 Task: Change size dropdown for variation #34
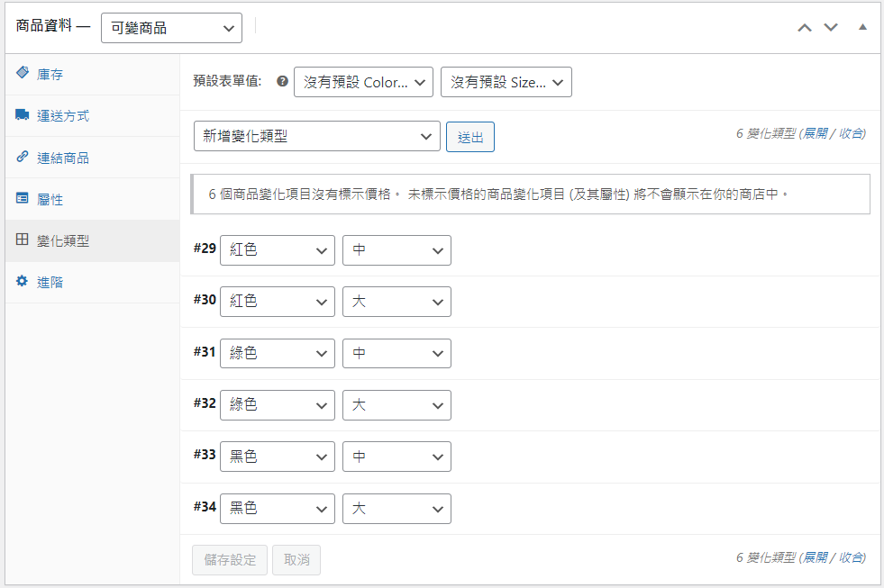click(x=396, y=509)
